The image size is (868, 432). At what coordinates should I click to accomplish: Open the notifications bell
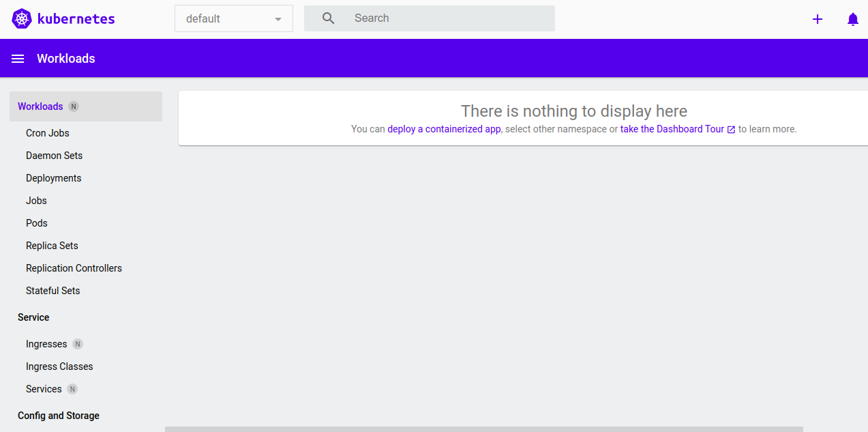point(852,19)
